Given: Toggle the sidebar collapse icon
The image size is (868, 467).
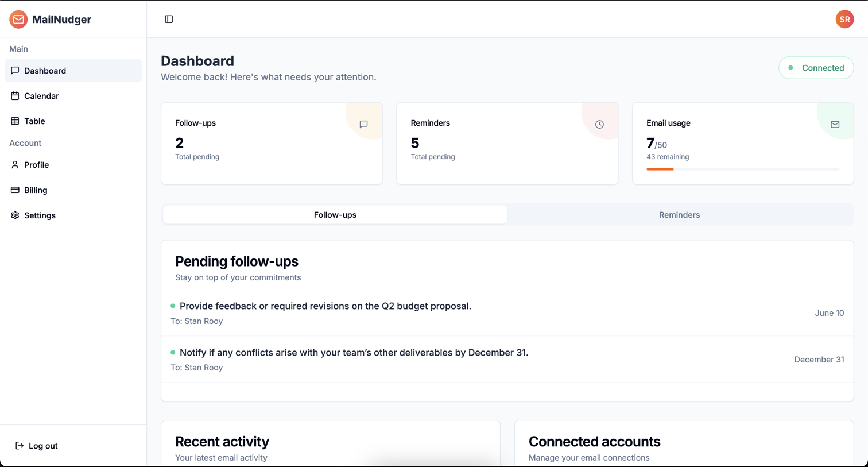Looking at the screenshot, I should tap(169, 19).
